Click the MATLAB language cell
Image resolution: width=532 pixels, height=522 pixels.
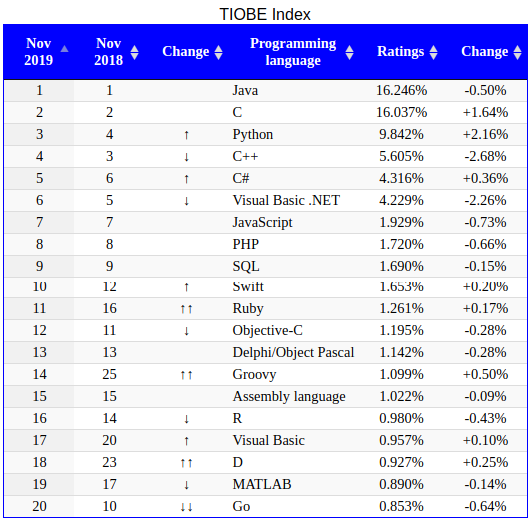[x=262, y=484]
